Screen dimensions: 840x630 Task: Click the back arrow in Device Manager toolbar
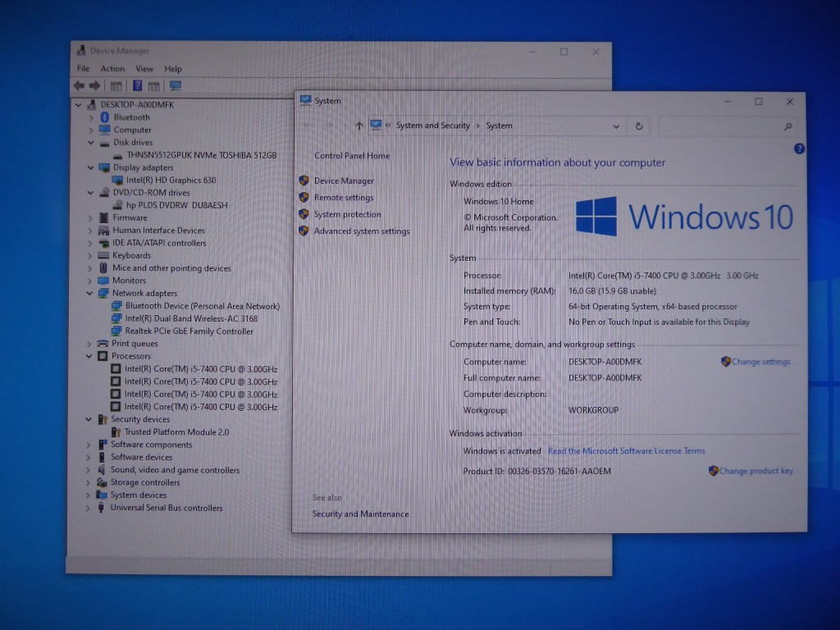click(80, 85)
